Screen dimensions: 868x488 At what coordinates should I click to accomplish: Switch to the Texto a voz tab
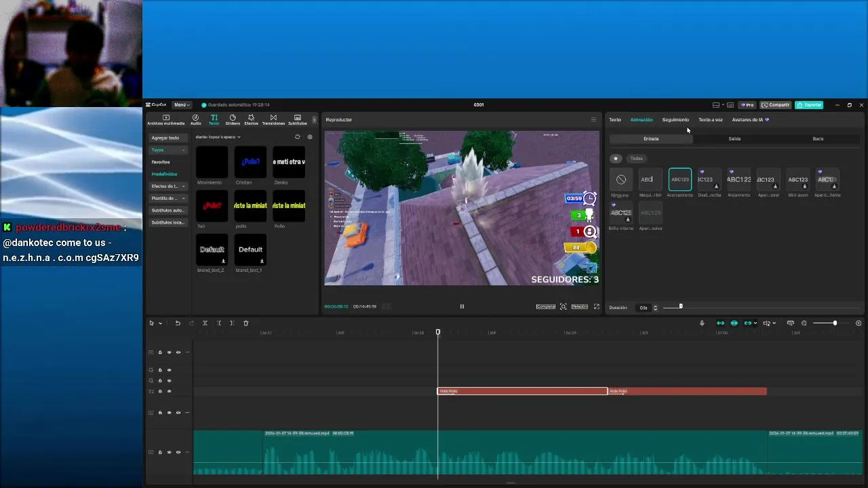click(711, 120)
